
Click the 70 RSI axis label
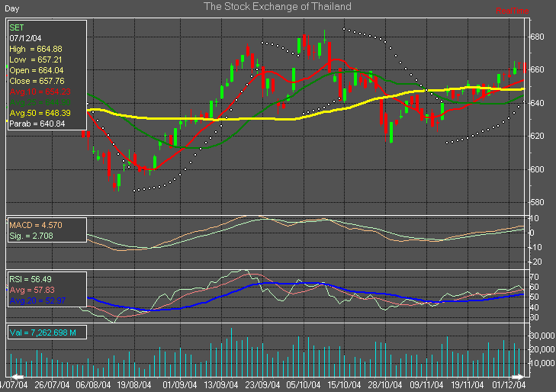tap(535, 277)
